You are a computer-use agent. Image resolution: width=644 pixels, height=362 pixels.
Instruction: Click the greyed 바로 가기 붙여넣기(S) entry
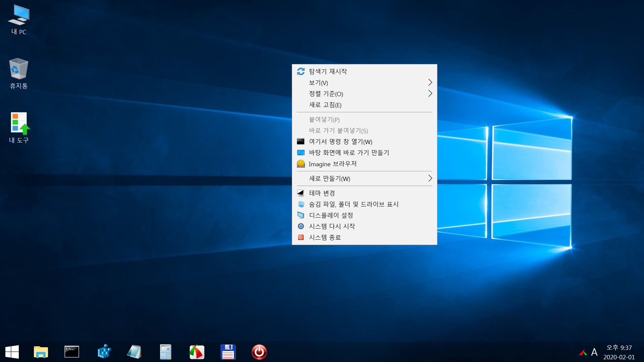click(365, 131)
